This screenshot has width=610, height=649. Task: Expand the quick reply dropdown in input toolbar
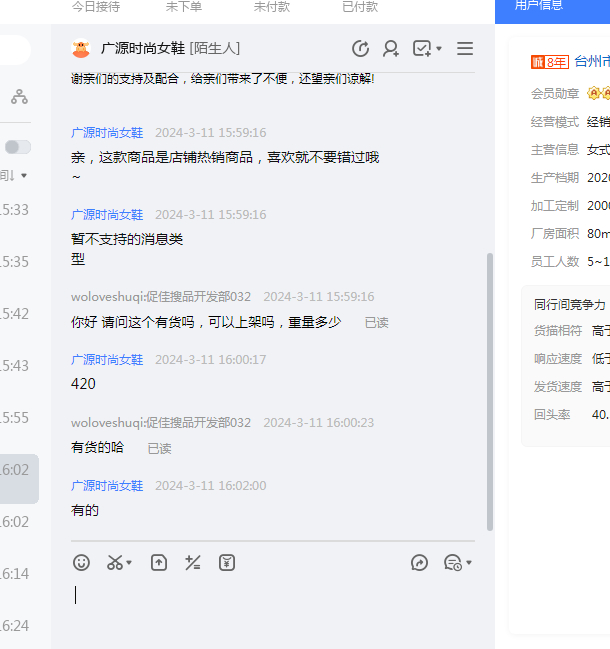tap(469, 564)
